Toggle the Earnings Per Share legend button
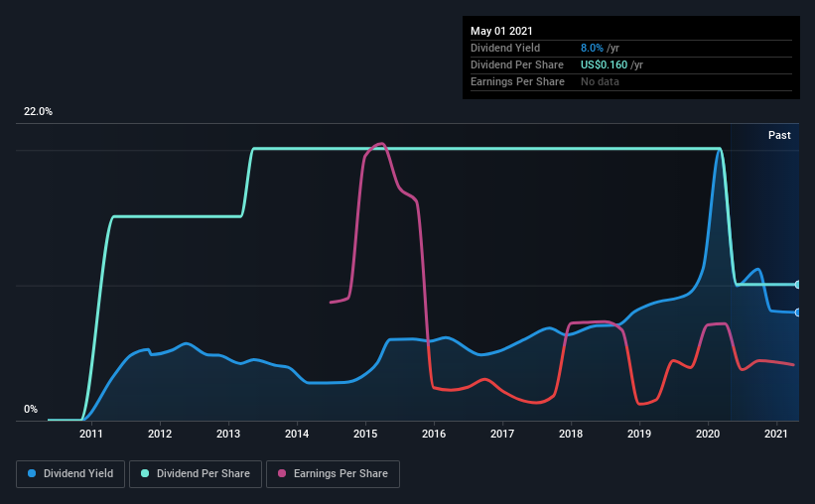This screenshot has width=815, height=504. tap(333, 474)
